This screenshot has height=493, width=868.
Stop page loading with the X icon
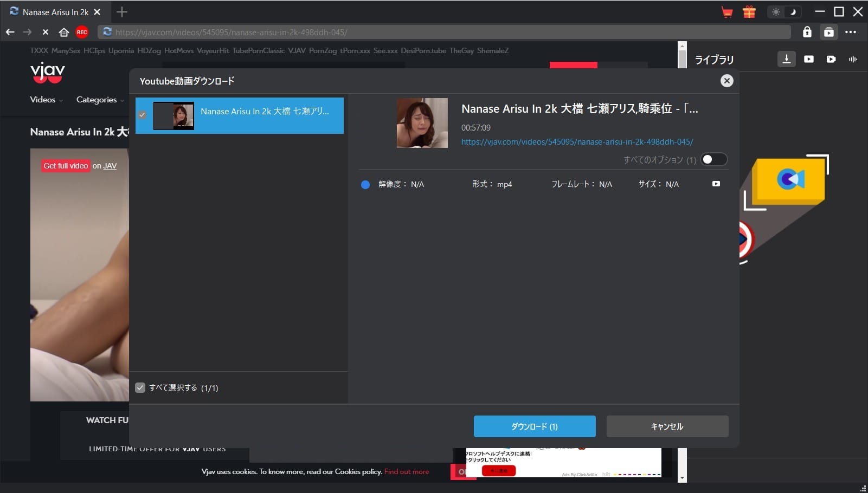tap(46, 32)
